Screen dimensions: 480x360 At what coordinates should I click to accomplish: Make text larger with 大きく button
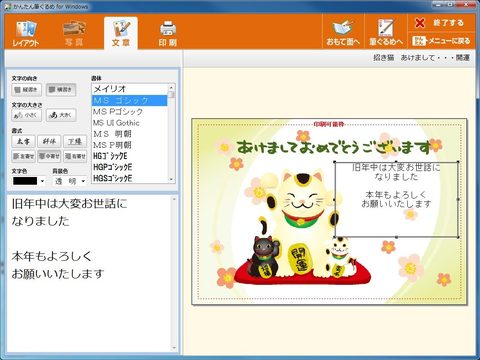coord(61,115)
